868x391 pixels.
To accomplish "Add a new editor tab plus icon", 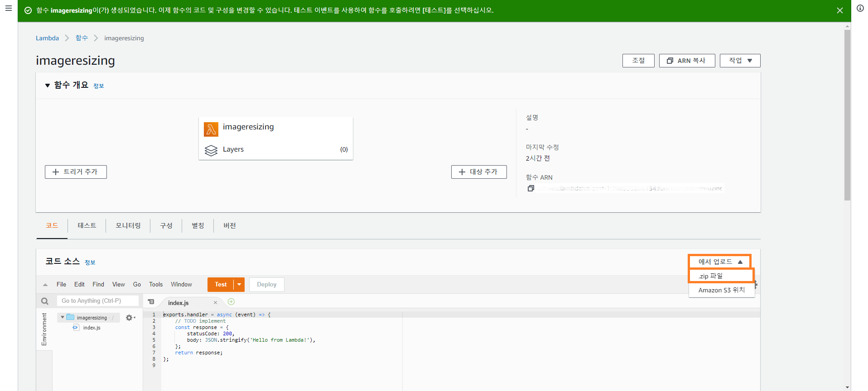I will click(231, 302).
